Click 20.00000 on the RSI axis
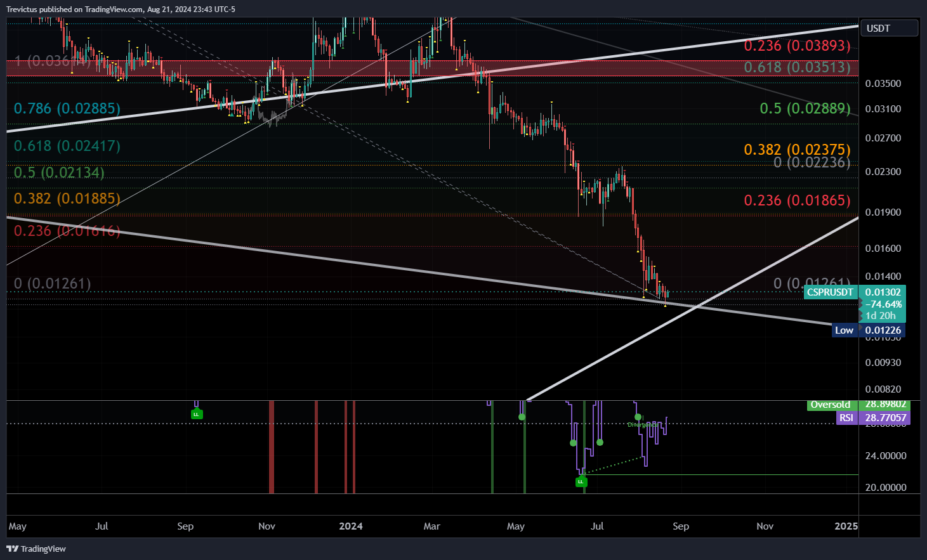 click(886, 488)
